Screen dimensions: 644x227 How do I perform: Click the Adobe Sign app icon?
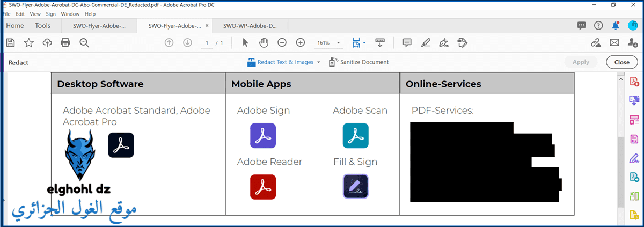point(263,136)
